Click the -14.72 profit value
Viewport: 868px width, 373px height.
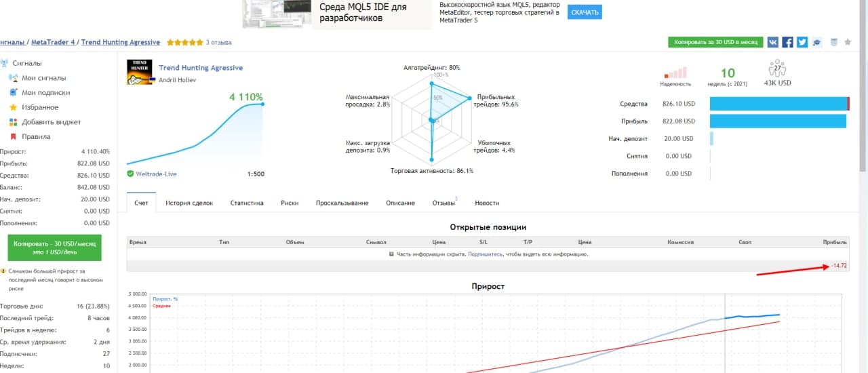coord(839,265)
